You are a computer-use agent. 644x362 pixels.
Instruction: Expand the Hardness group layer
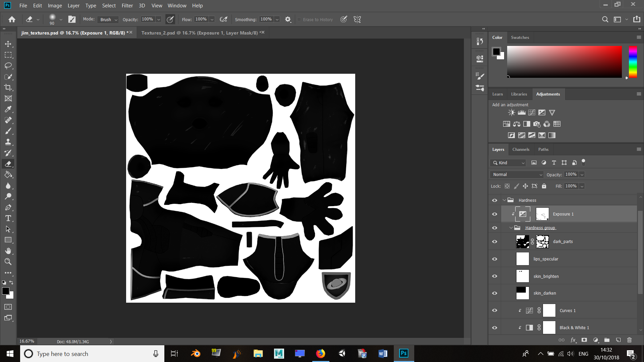pyautogui.click(x=511, y=228)
